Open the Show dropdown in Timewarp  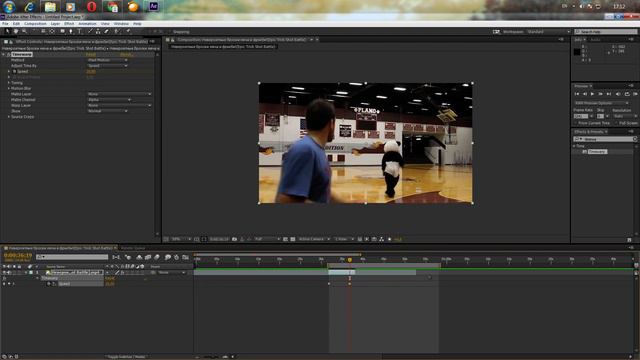[108, 111]
